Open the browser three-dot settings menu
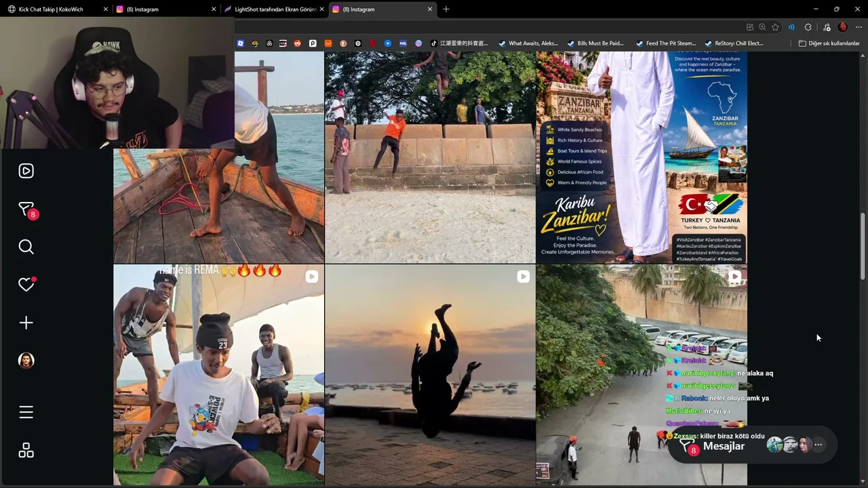Image resolution: width=868 pixels, height=488 pixels. coord(859,27)
